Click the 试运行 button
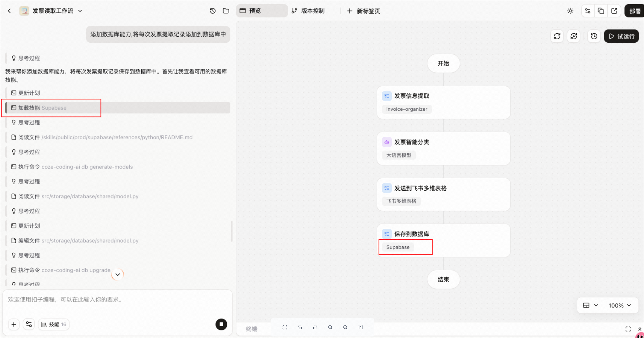Screen dimensions: 644x338 click(x=621, y=36)
